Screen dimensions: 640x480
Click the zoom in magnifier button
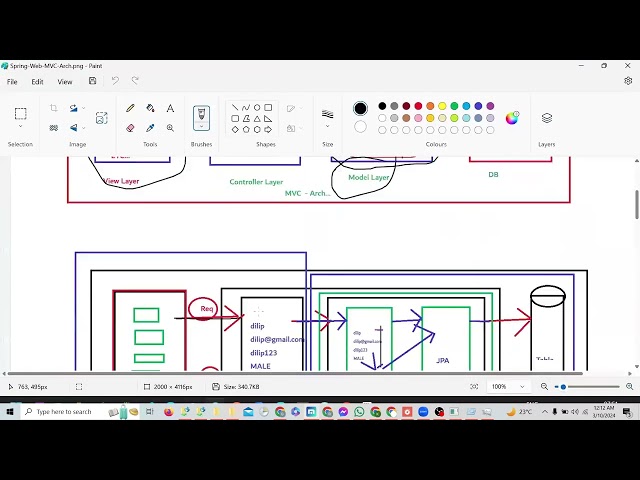pos(630,387)
